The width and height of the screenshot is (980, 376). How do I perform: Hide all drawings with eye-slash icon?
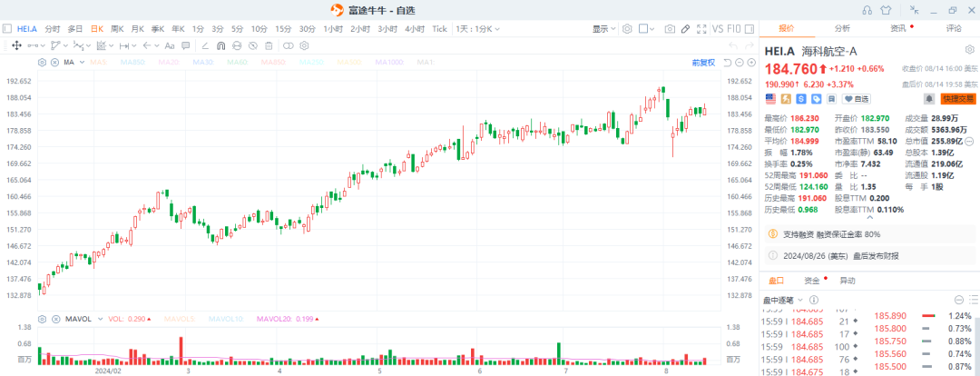pos(252,45)
